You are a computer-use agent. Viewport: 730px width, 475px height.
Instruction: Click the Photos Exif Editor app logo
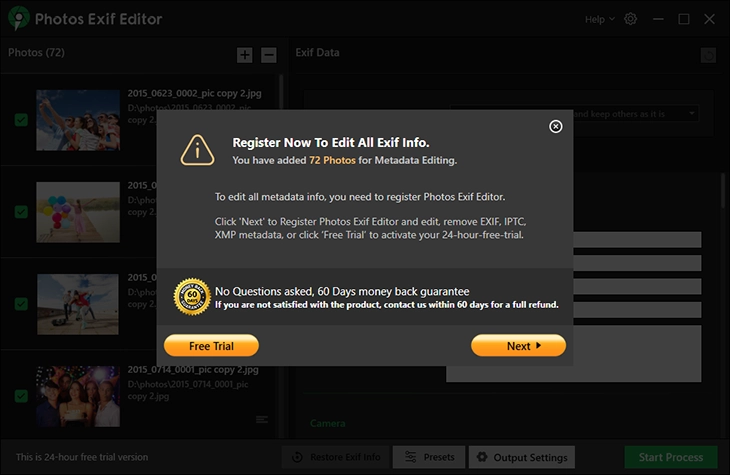coord(16,19)
